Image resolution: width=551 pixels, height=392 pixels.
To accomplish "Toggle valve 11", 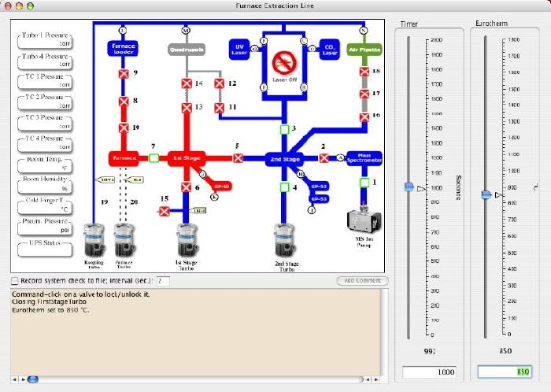I will [x=220, y=108].
